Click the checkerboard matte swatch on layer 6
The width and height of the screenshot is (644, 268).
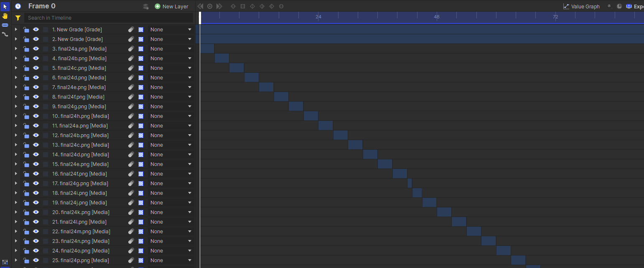coord(141,78)
